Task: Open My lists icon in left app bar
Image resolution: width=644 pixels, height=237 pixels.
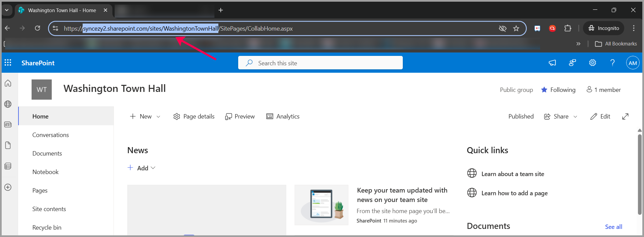Action: click(x=8, y=166)
